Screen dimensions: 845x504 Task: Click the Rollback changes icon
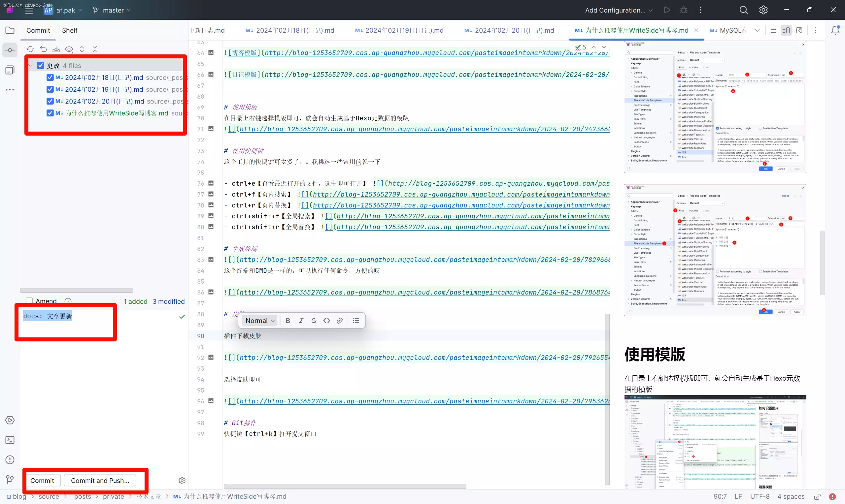[43, 49]
